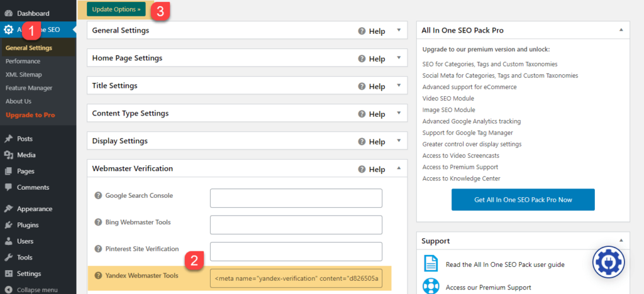Expand the Home Page Settings panel

(398, 58)
